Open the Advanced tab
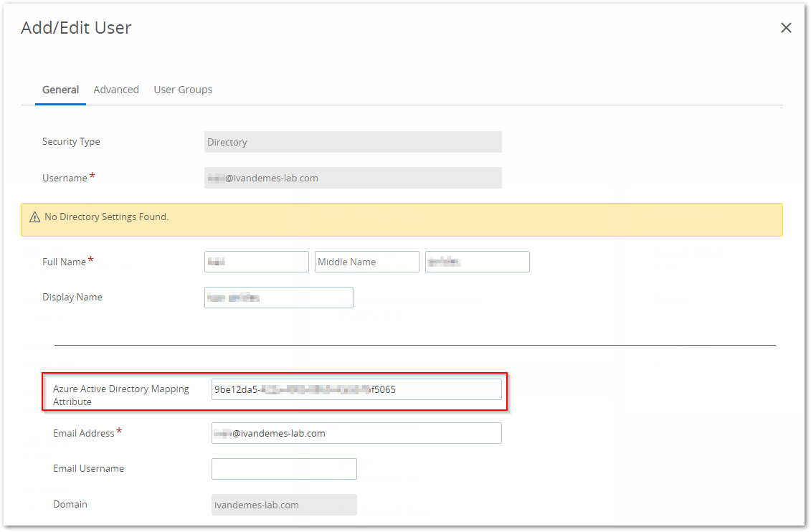This screenshot has height=532, width=811. (x=116, y=90)
